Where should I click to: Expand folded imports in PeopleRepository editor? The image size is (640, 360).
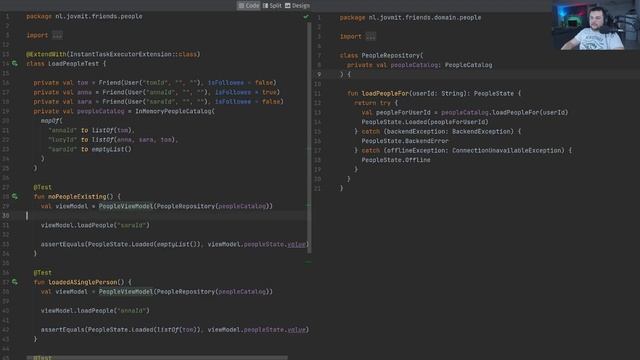371,36
